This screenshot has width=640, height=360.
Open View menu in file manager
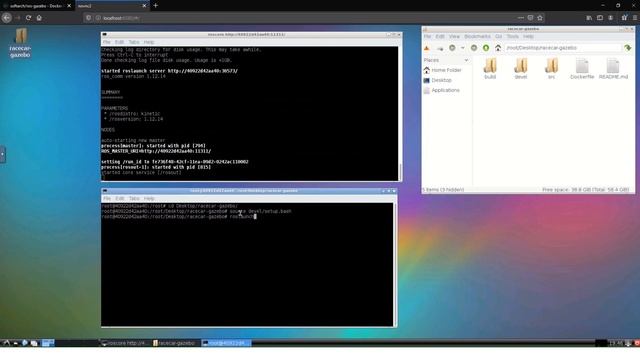pos(454,36)
